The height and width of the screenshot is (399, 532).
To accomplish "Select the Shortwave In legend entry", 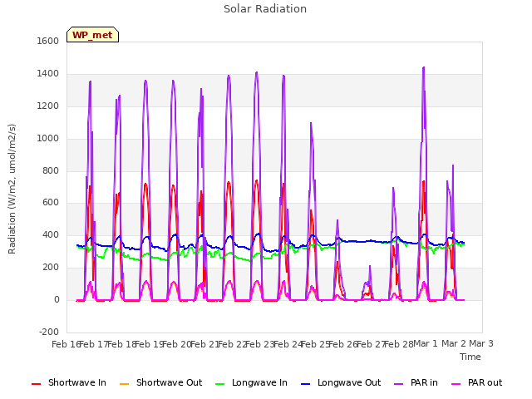I will (69, 382).
